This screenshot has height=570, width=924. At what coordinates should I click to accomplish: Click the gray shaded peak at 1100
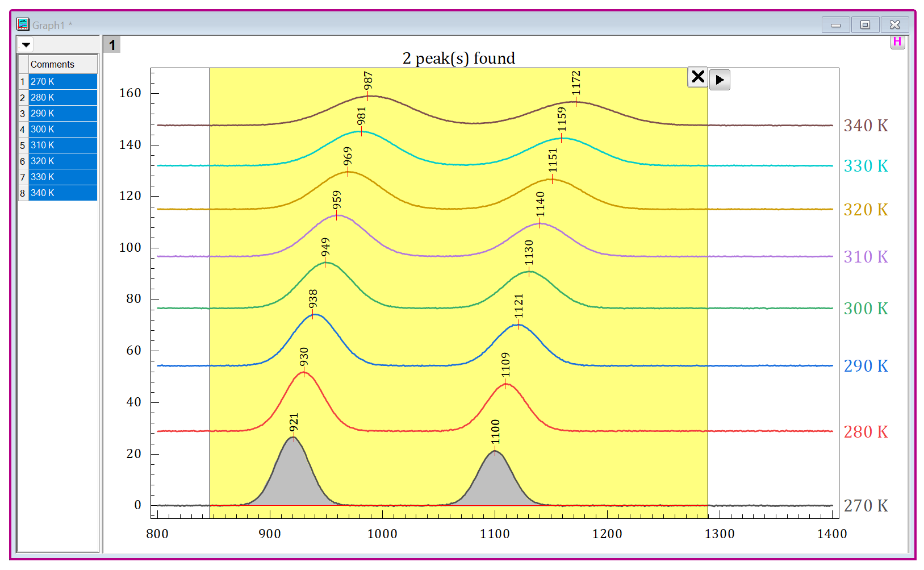495,483
